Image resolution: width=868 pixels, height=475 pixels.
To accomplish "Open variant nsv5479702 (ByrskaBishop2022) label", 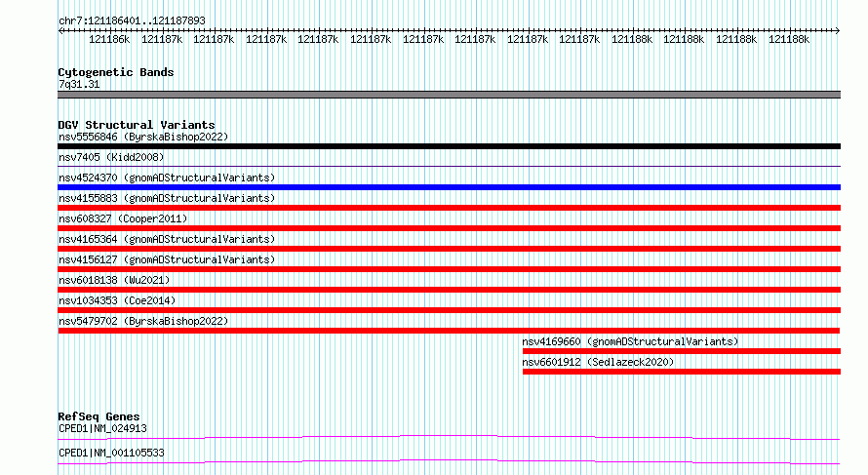I will [143, 321].
